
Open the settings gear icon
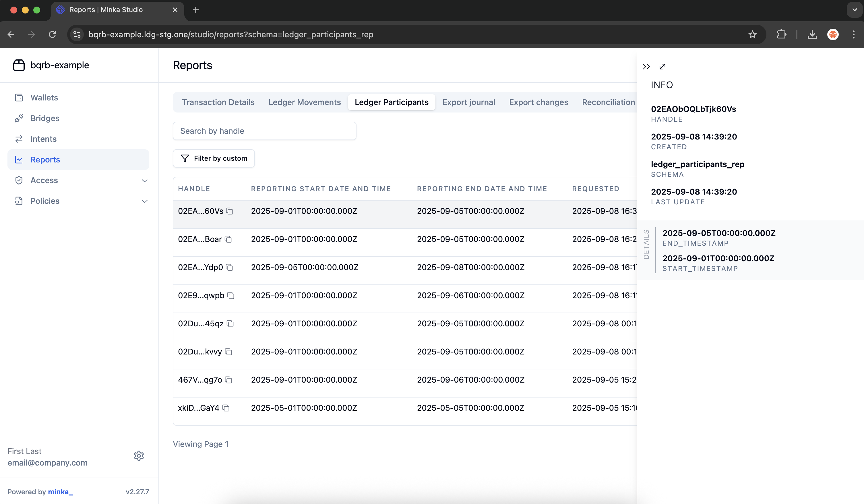(x=139, y=456)
